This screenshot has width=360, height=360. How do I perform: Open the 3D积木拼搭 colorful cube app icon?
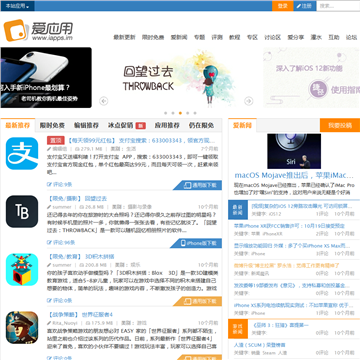22,269
